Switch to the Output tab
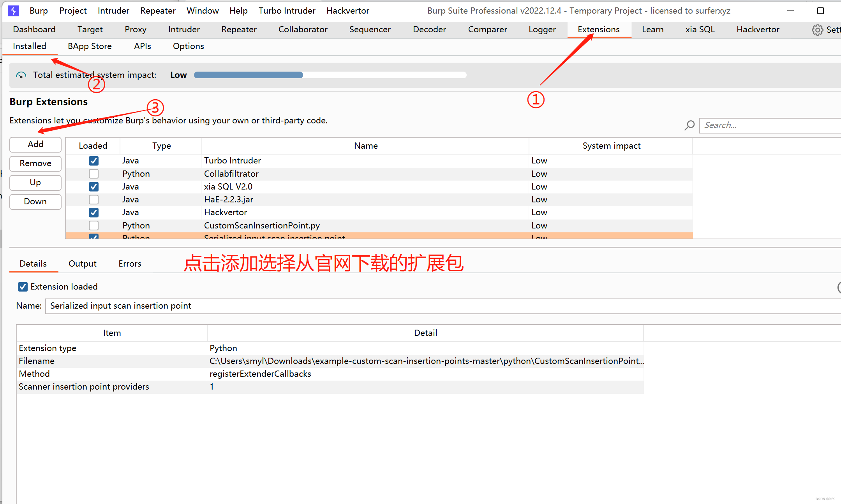 (82, 263)
